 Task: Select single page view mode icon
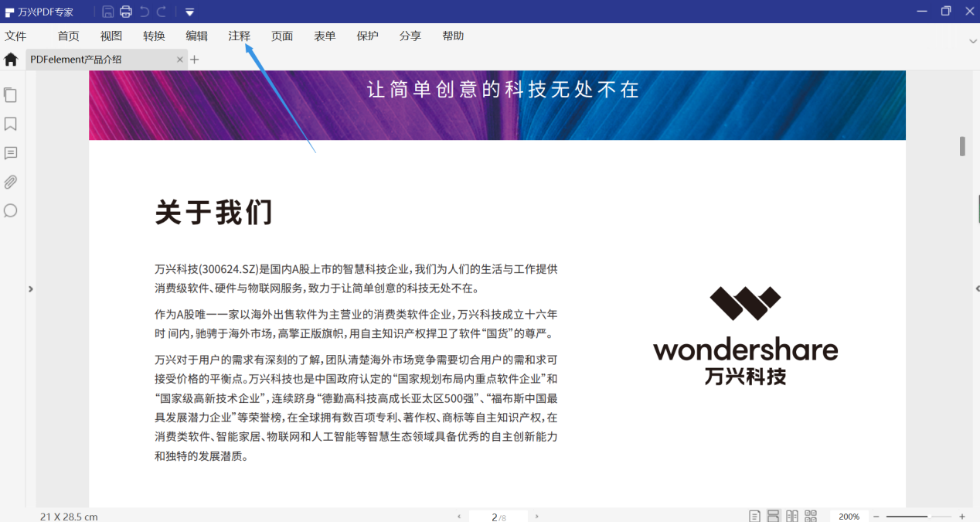click(x=755, y=516)
